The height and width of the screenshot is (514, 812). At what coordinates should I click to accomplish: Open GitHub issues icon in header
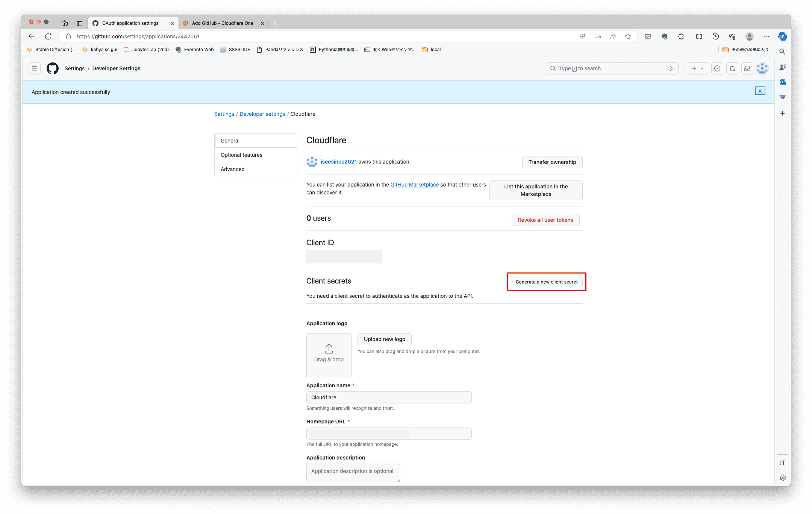(717, 68)
